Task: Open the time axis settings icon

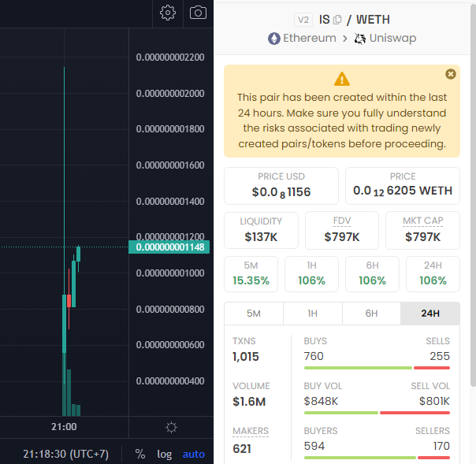Action: coord(171,427)
